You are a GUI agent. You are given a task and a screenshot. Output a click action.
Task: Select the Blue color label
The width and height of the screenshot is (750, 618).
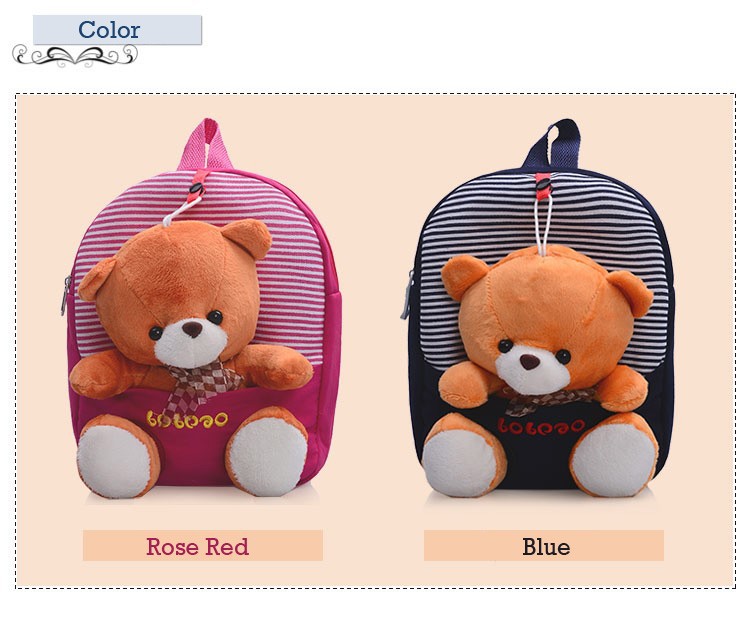tap(544, 546)
